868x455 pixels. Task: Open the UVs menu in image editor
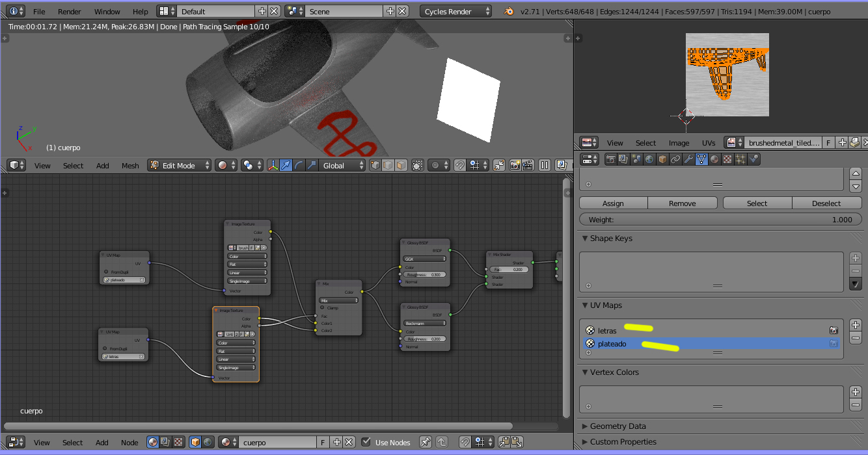coord(708,142)
